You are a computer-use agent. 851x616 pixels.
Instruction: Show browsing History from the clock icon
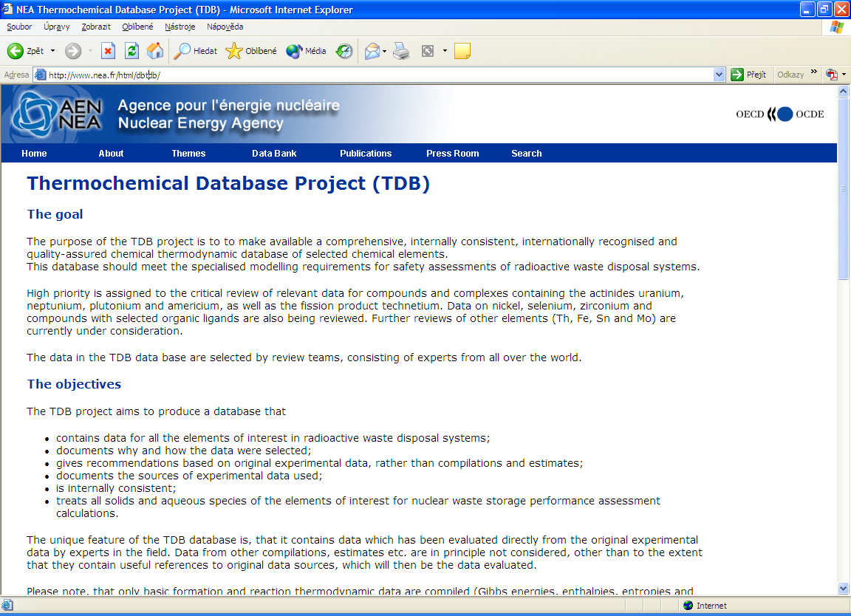pos(344,51)
